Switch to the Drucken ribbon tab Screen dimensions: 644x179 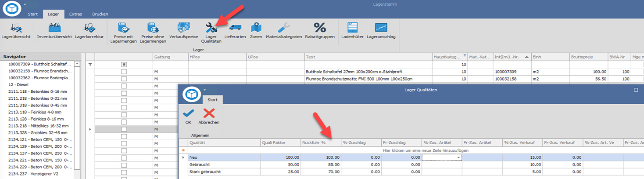100,14
